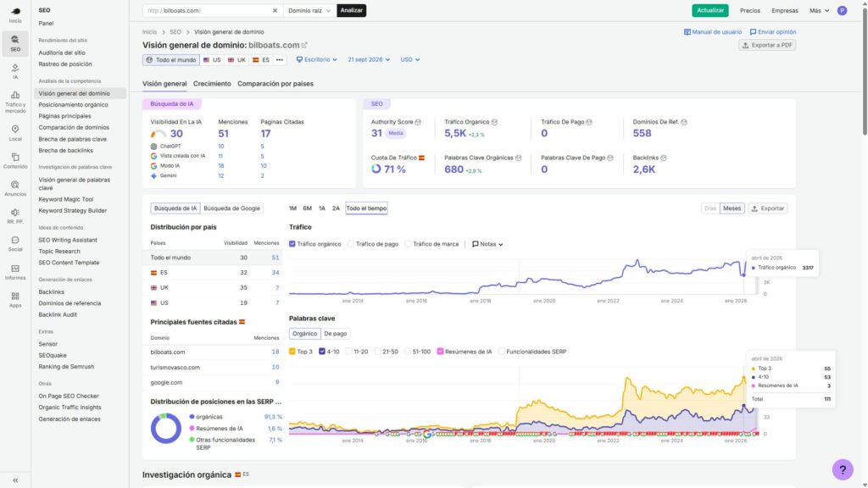Image resolution: width=868 pixels, height=488 pixels.
Task: Clear the domain search field with X
Action: (x=275, y=10)
